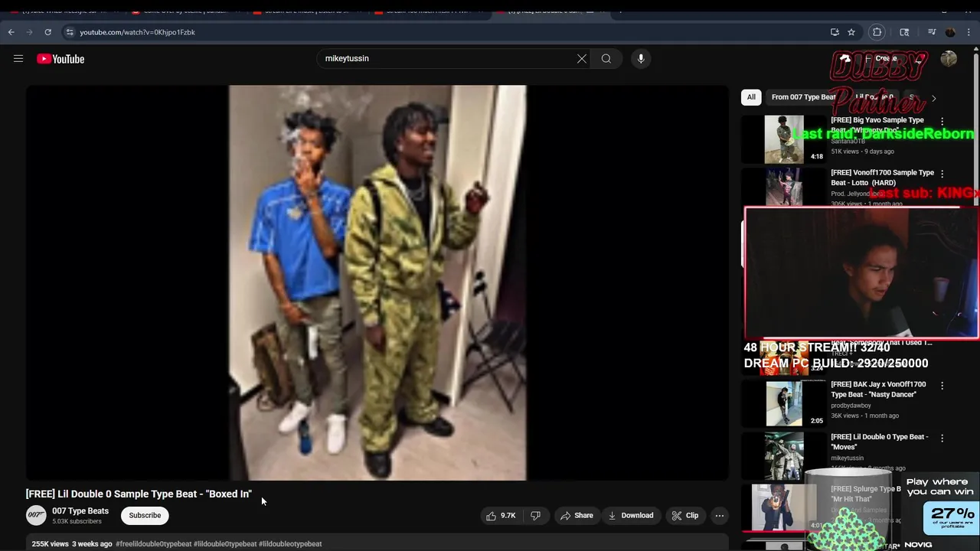
Task: Click the #lildouble0typebeat hashtag
Action: tap(225, 544)
